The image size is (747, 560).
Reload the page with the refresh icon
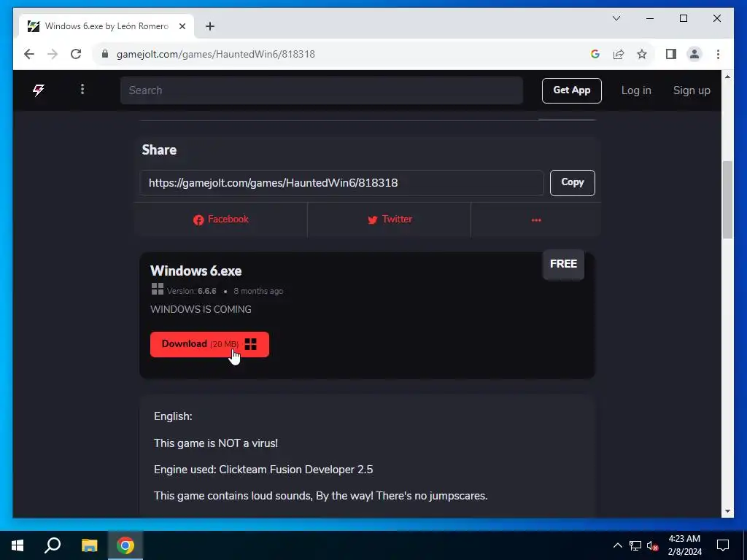(x=76, y=54)
